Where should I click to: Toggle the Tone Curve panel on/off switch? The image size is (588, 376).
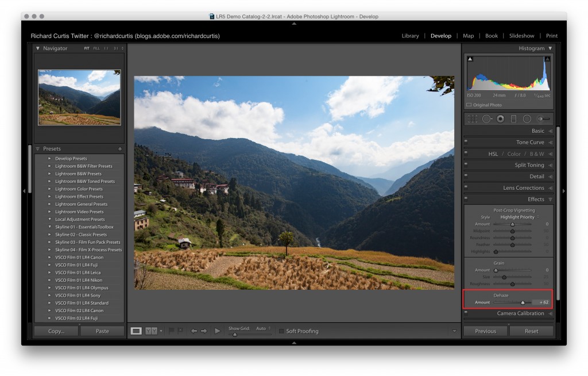466,141
